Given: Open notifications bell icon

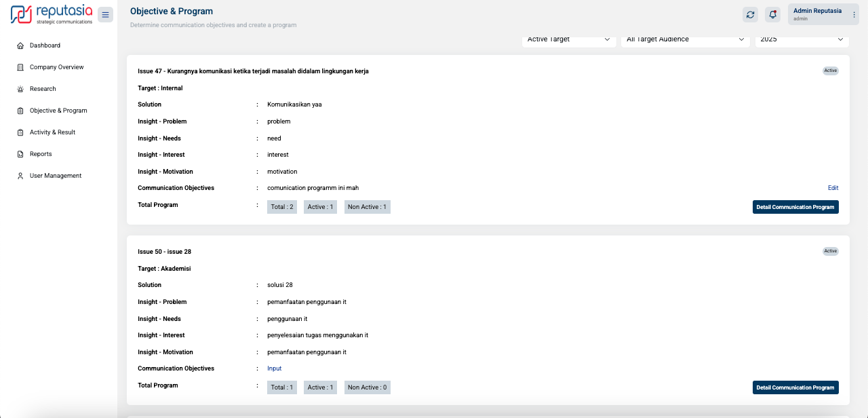Looking at the screenshot, I should click(772, 14).
